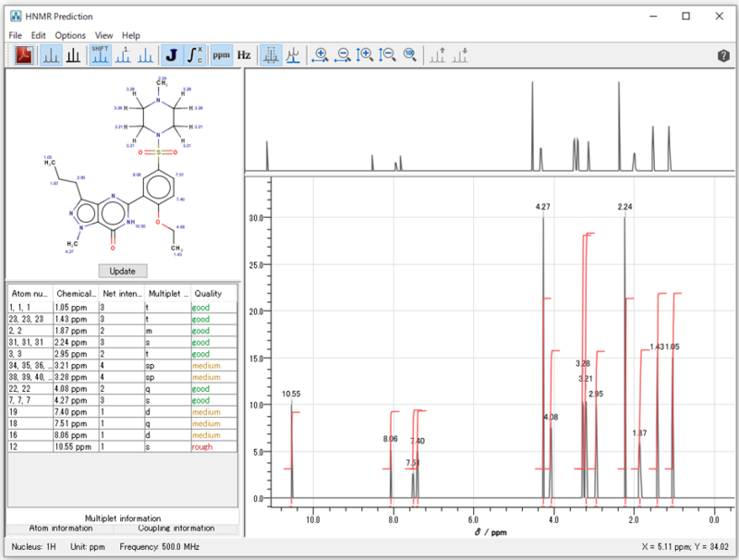Select the 2.24 ppm table cell
This screenshot has width=739, height=560.
click(x=76, y=342)
